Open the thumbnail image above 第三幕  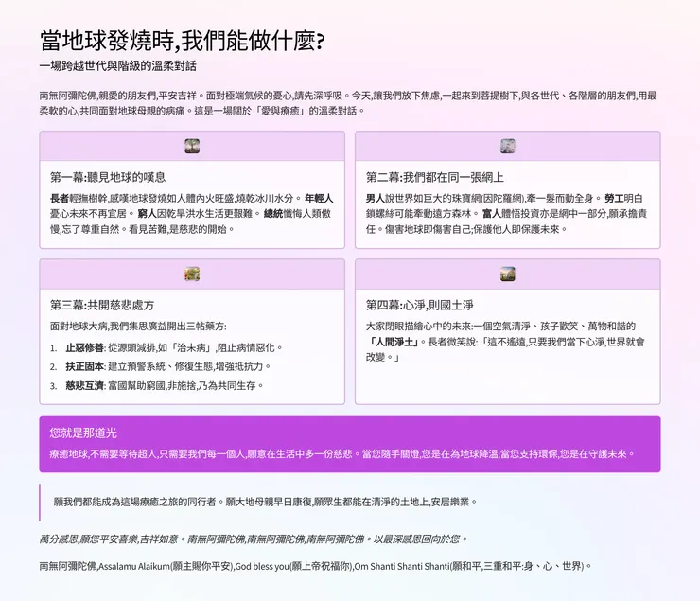coord(192,274)
